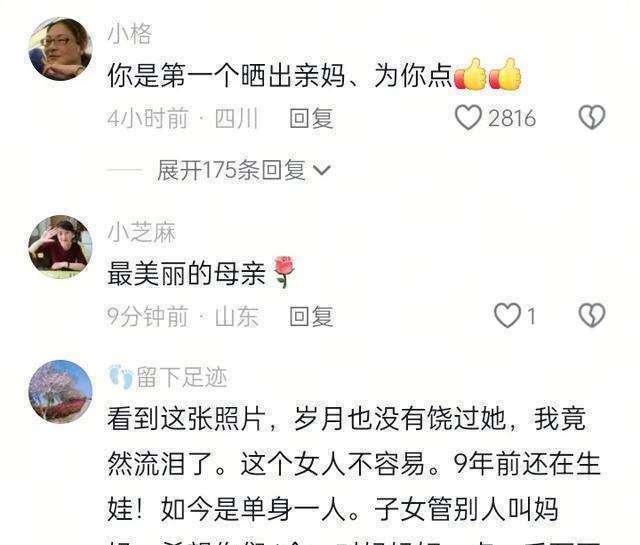Select the long comment starting with 看到这张照片
The width and height of the screenshot is (640, 545).
[x=354, y=474]
